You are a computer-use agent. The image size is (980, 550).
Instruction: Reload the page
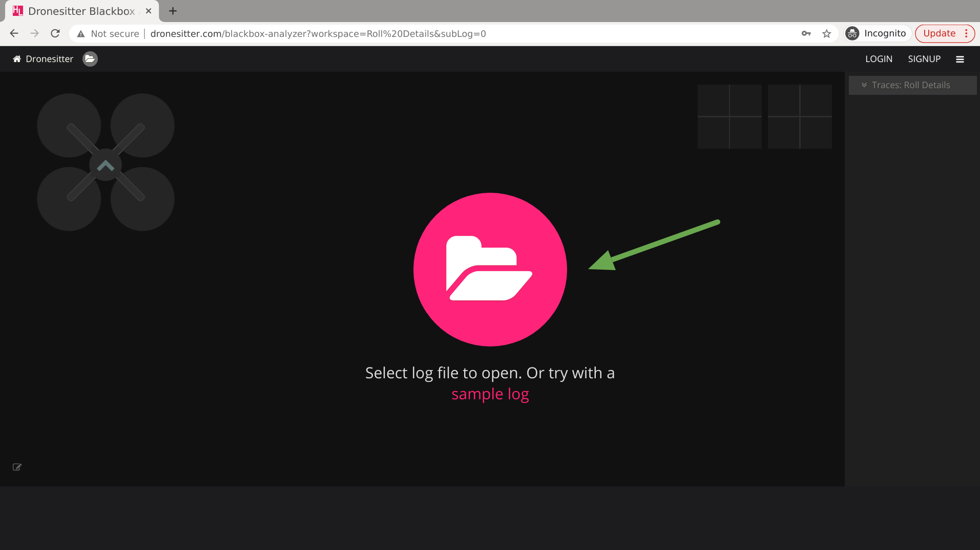(x=55, y=34)
